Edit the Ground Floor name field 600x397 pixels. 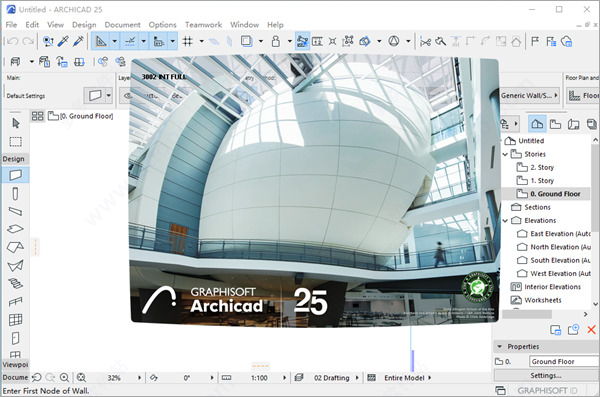[x=564, y=361]
